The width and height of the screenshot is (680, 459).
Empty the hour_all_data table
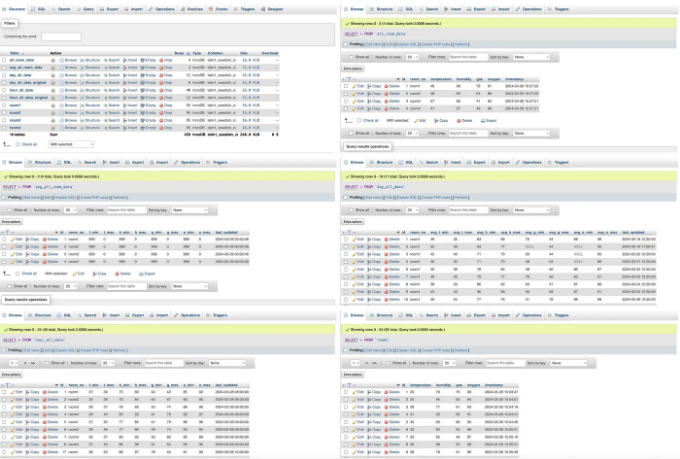148,90
